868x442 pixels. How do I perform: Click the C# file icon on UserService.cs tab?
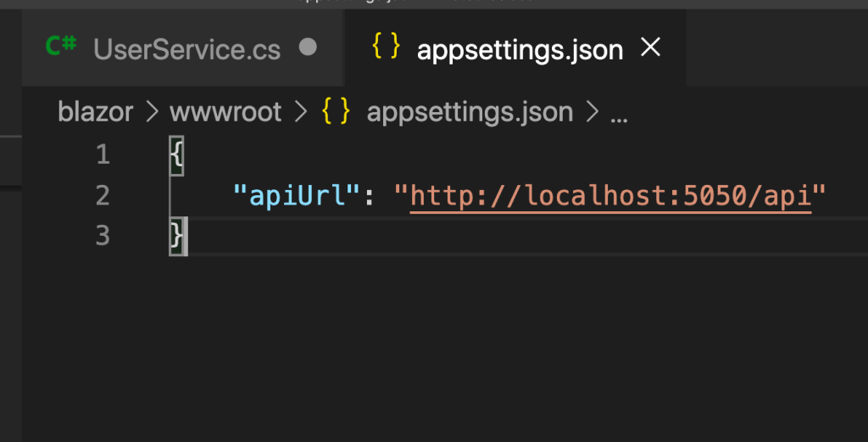click(x=61, y=48)
